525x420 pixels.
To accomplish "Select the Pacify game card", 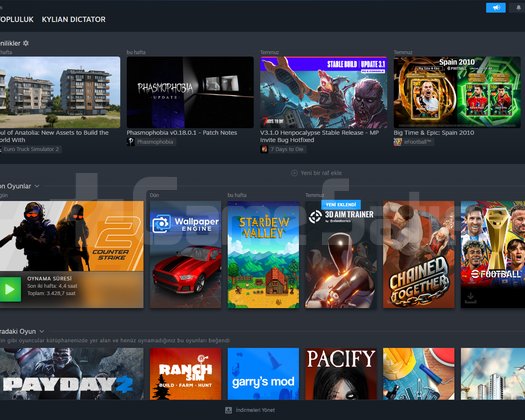I will (x=341, y=374).
